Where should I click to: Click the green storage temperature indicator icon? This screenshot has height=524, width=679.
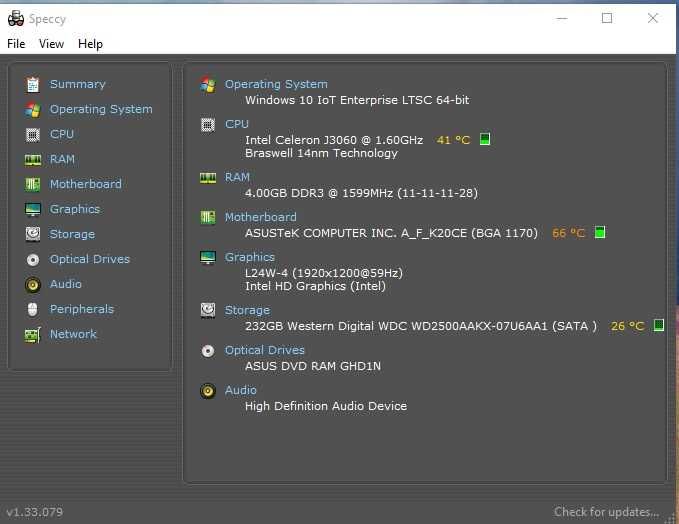[x=659, y=325]
